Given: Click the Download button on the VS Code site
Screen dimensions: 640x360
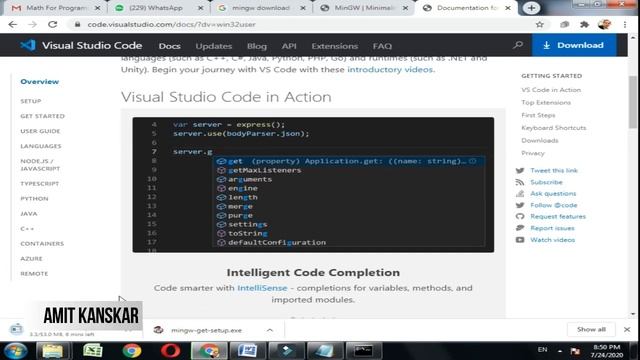Looking at the screenshot, I should click(574, 45).
